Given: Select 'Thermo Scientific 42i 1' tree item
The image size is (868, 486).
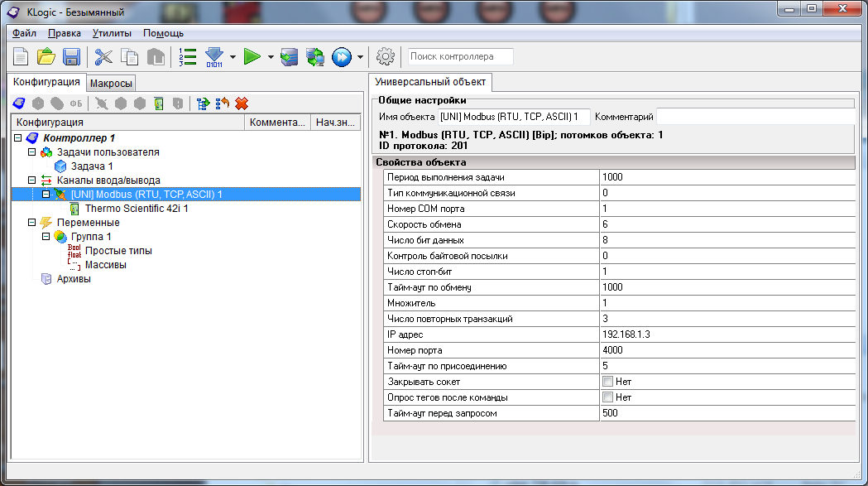Looking at the screenshot, I should tap(137, 209).
